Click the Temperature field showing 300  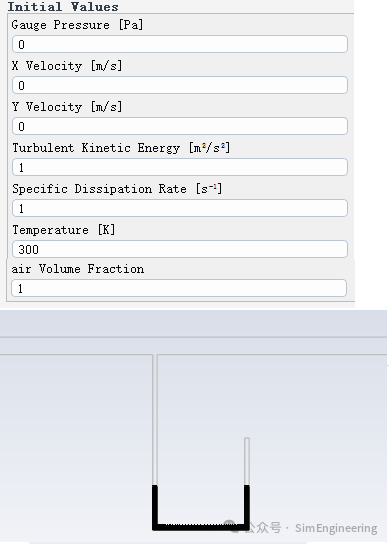[180, 249]
